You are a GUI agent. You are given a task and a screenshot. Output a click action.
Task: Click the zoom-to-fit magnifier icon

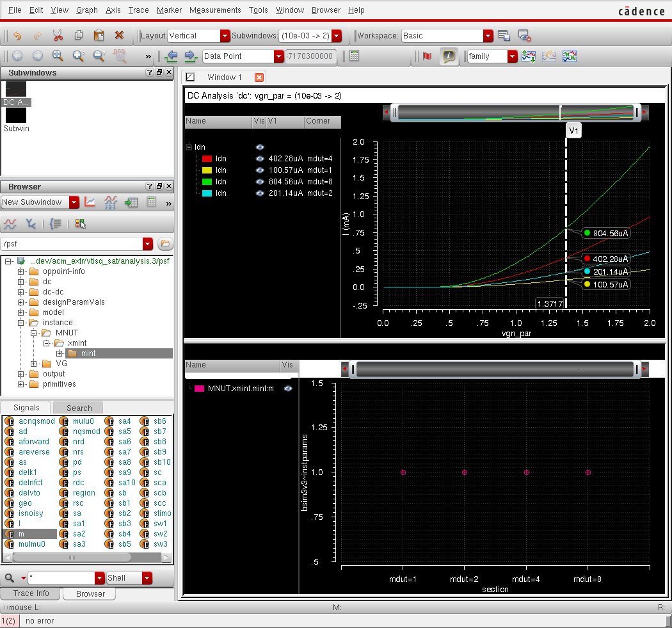click(58, 56)
